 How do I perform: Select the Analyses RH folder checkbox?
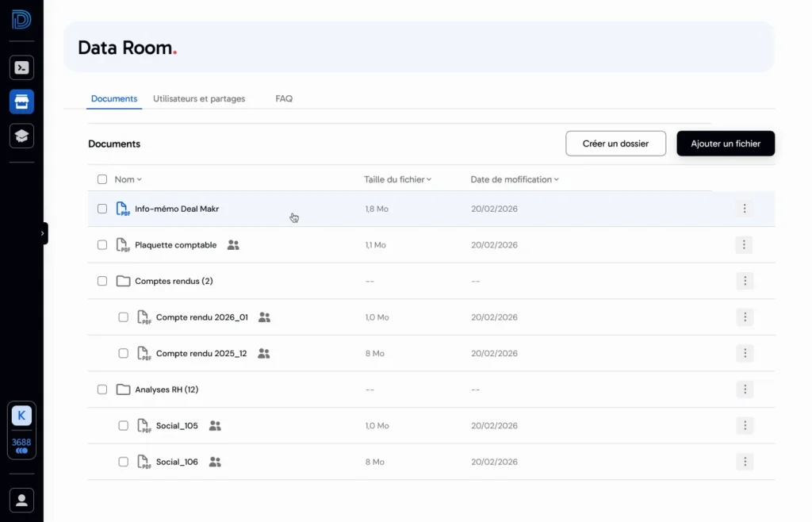[x=102, y=390]
